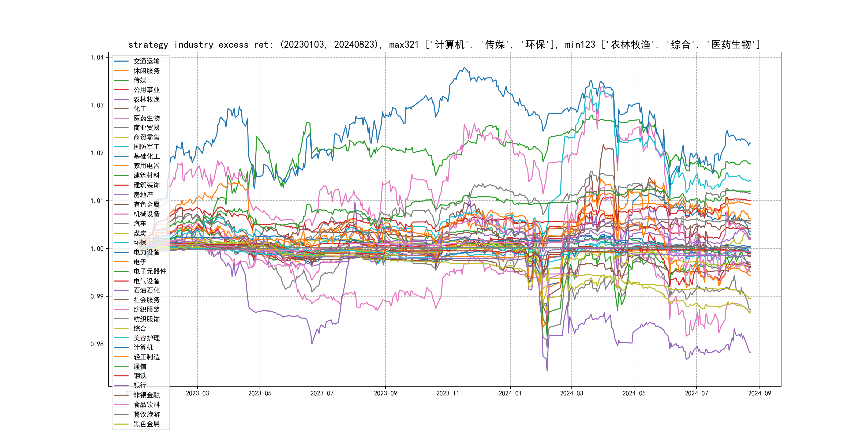The width and height of the screenshot is (868, 434).
Task: Select the 家用电器 legend entry
Action: tap(146, 166)
